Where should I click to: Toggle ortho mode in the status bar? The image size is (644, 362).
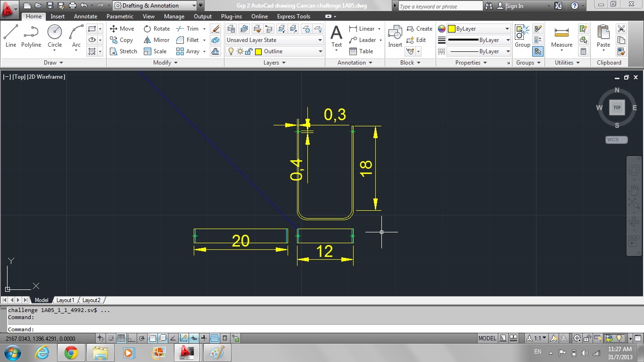[131, 338]
